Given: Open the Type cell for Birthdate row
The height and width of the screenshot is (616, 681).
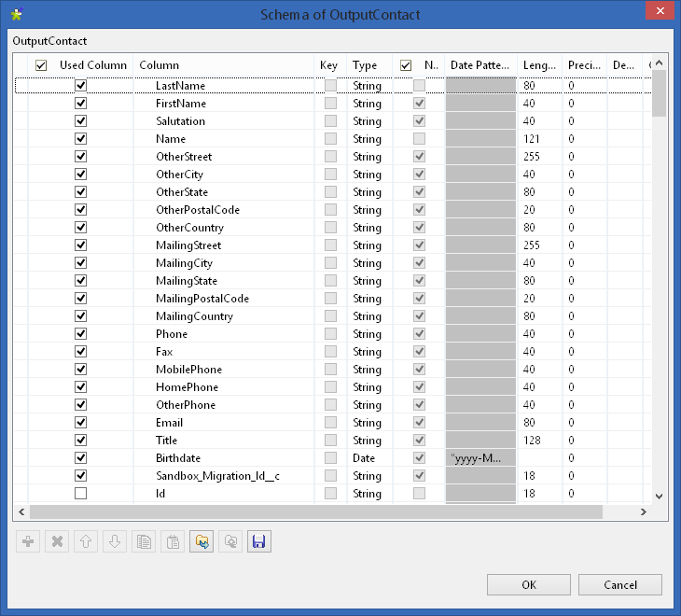Looking at the screenshot, I should tap(369, 458).
